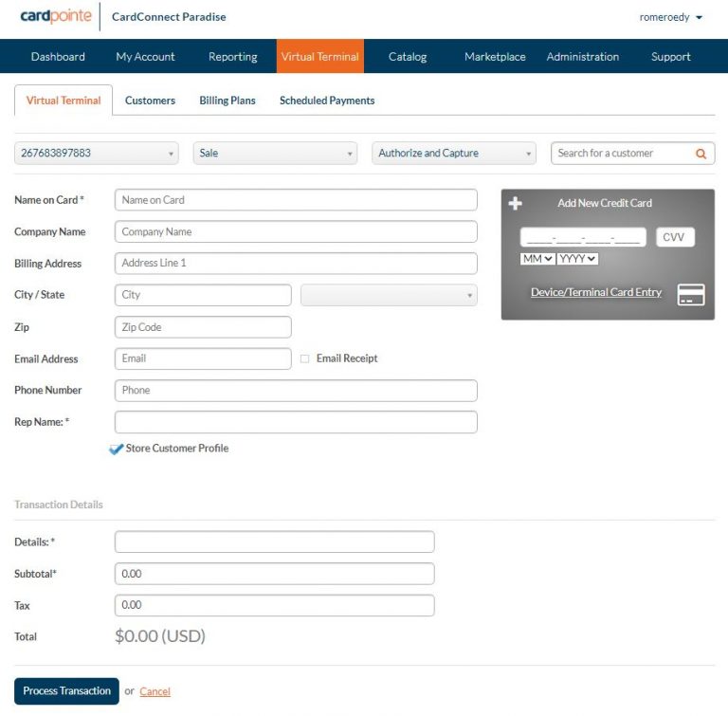Toggle the Email Receipt checkbox

pyautogui.click(x=304, y=358)
